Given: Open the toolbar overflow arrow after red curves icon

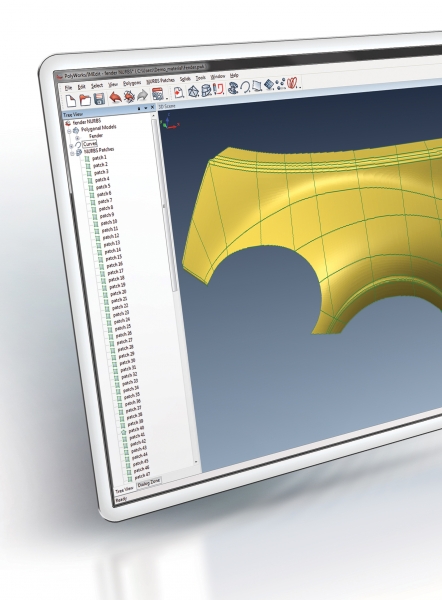Looking at the screenshot, I should coord(300,87).
